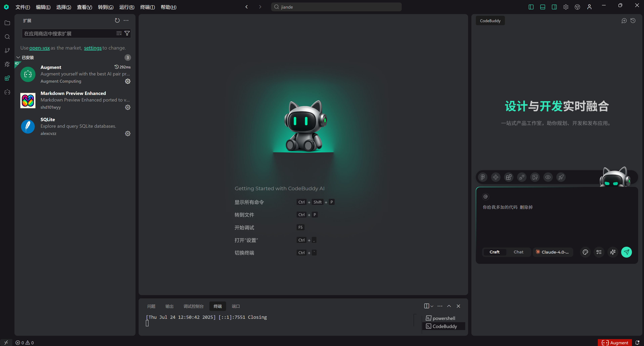The width and height of the screenshot is (644, 346).
Task: Open 查看(V) menu
Action: pyautogui.click(x=85, y=7)
